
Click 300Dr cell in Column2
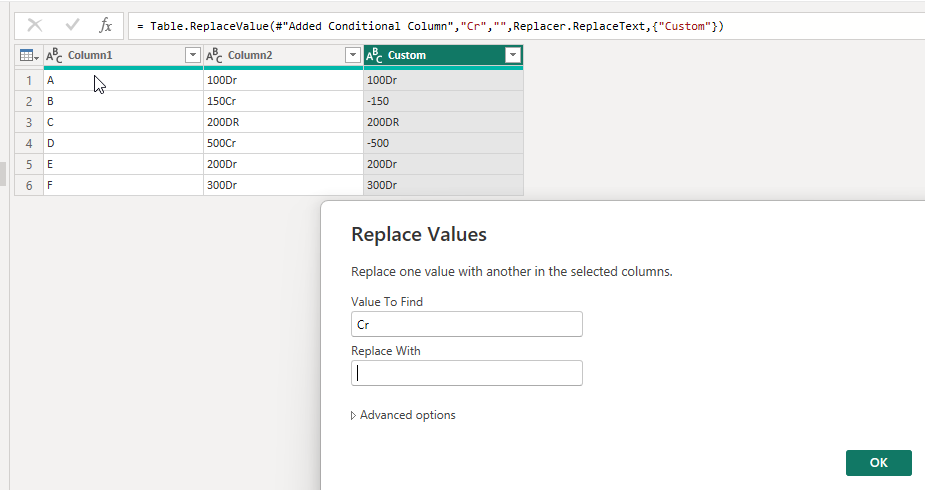pos(283,185)
